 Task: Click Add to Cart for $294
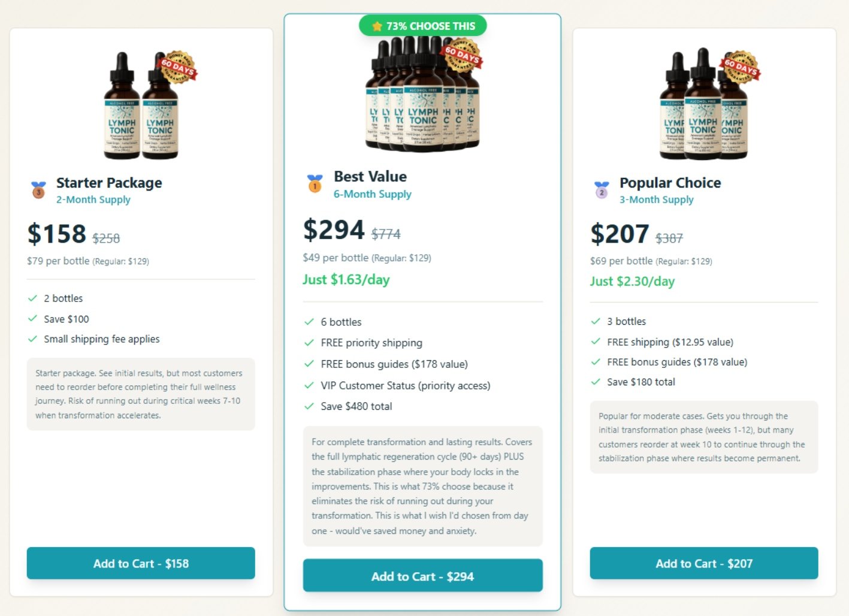pyautogui.click(x=422, y=576)
